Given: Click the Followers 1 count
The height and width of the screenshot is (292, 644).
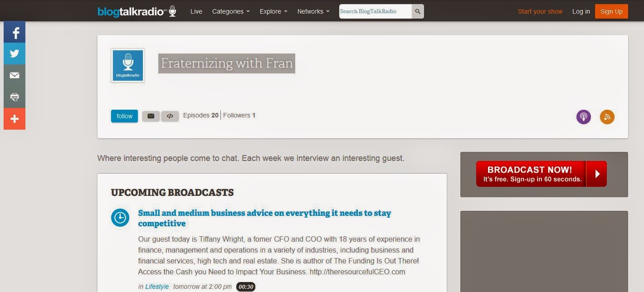Looking at the screenshot, I should tap(239, 115).
